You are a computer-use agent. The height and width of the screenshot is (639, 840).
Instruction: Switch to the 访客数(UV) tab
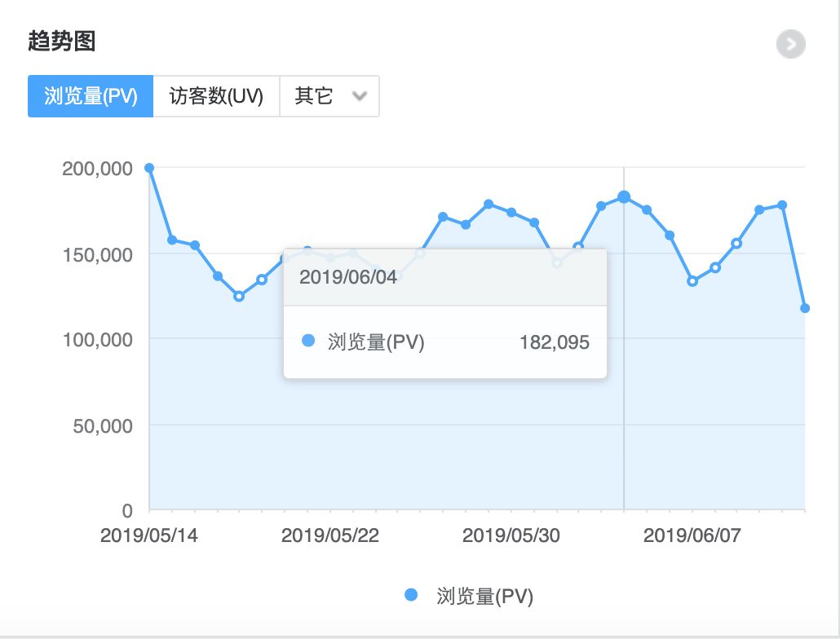click(216, 96)
